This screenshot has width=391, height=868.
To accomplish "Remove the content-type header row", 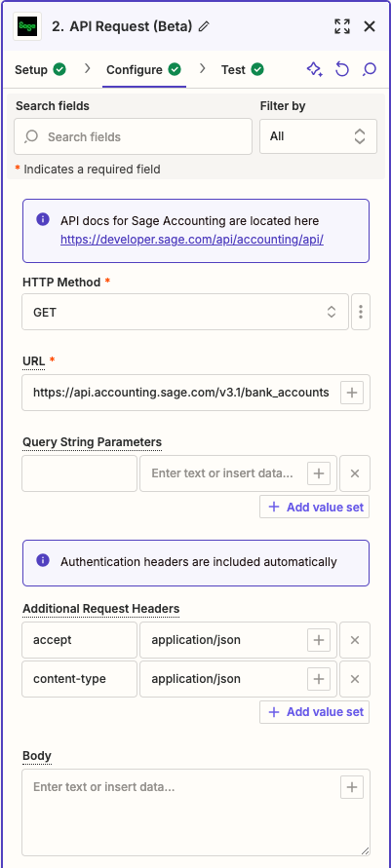I will point(355,679).
